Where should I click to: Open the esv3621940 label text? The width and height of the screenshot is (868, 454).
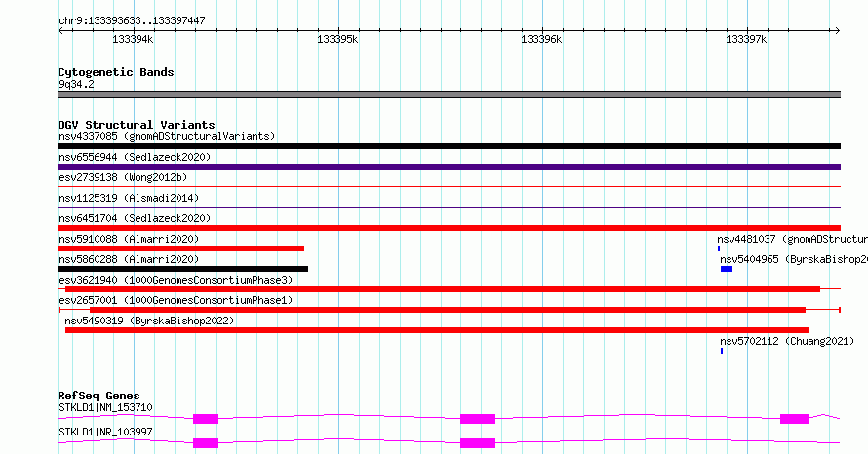pyautogui.click(x=176, y=280)
